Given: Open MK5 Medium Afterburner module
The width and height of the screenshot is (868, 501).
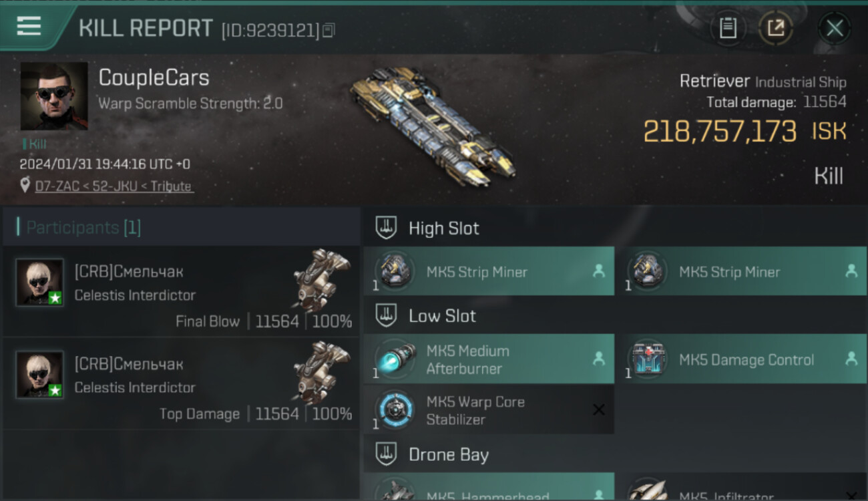Looking at the screenshot, I should (489, 359).
